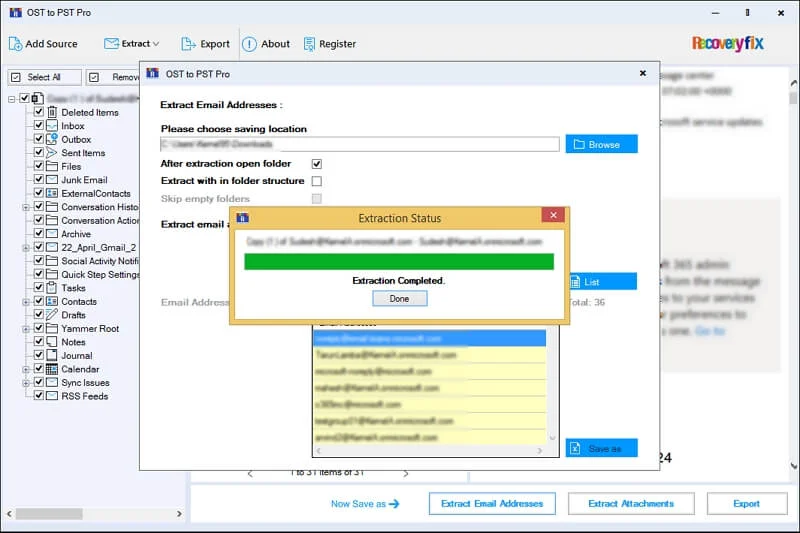This screenshot has width=800, height=533.
Task: Select the Notes icon
Action: (52, 342)
